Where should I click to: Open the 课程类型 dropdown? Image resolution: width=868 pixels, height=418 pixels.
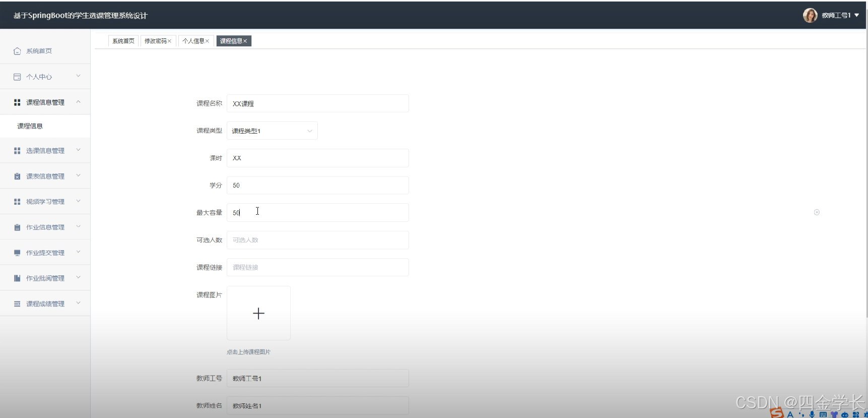click(272, 131)
